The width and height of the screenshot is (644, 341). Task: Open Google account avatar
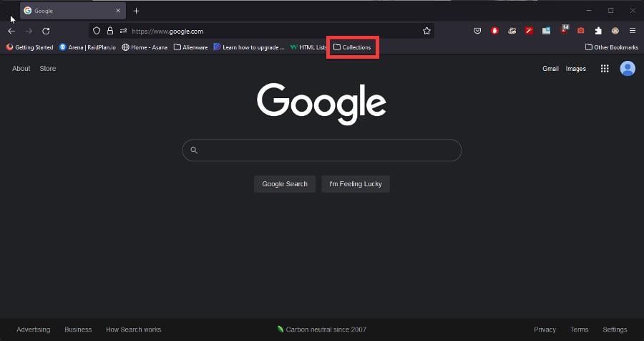coord(628,69)
